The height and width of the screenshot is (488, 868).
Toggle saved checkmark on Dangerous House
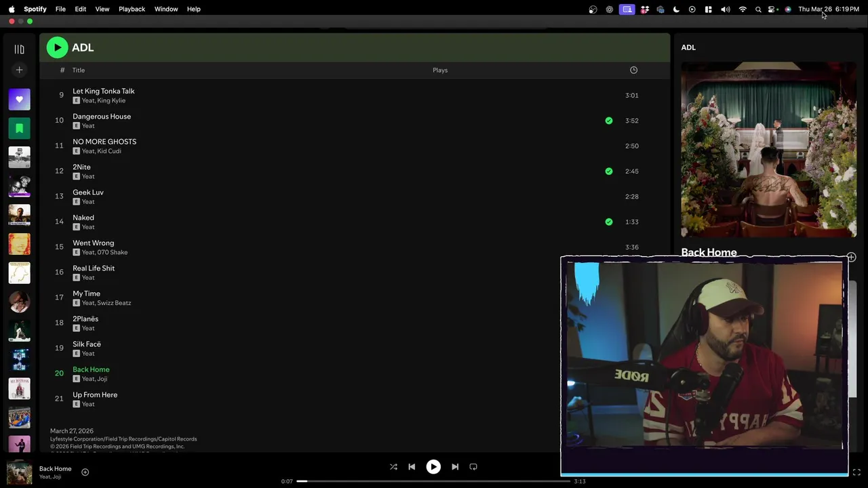pos(609,121)
